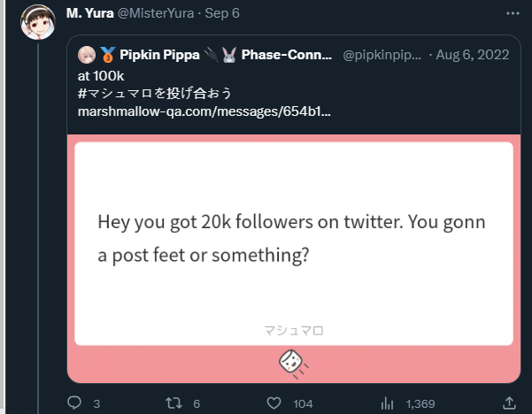Image resolution: width=532 pixels, height=414 pixels.
Task: Click the Japanese marshmallow hashtag
Action: [x=155, y=93]
